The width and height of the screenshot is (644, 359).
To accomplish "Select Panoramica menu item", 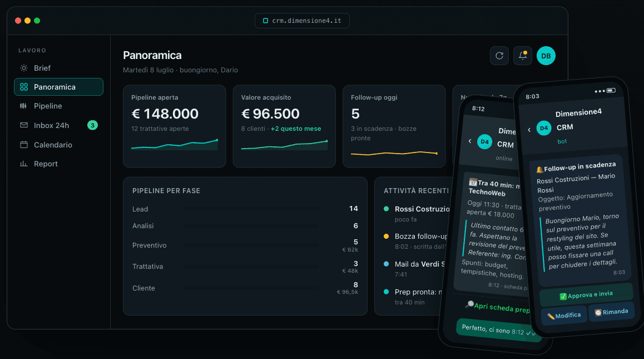I will click(59, 87).
